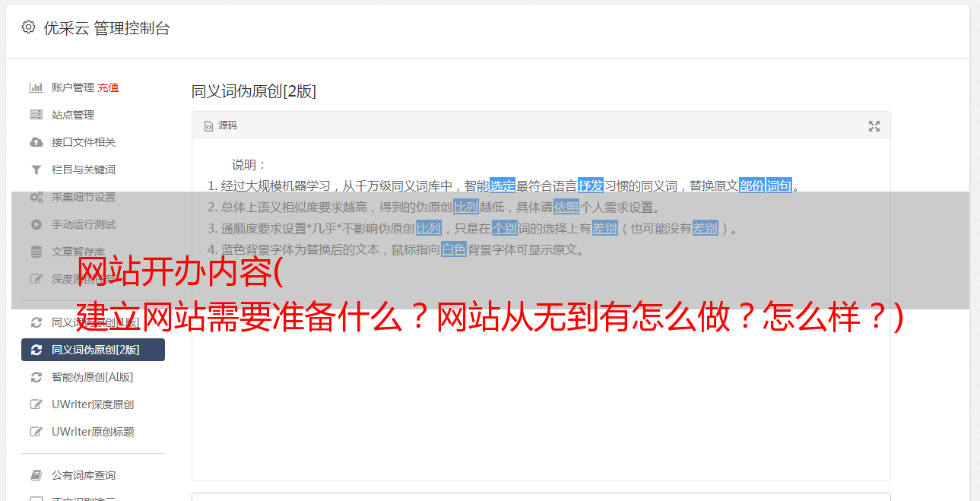
Task: Open UWriter原创标题 in the sidebar
Action: click(93, 432)
